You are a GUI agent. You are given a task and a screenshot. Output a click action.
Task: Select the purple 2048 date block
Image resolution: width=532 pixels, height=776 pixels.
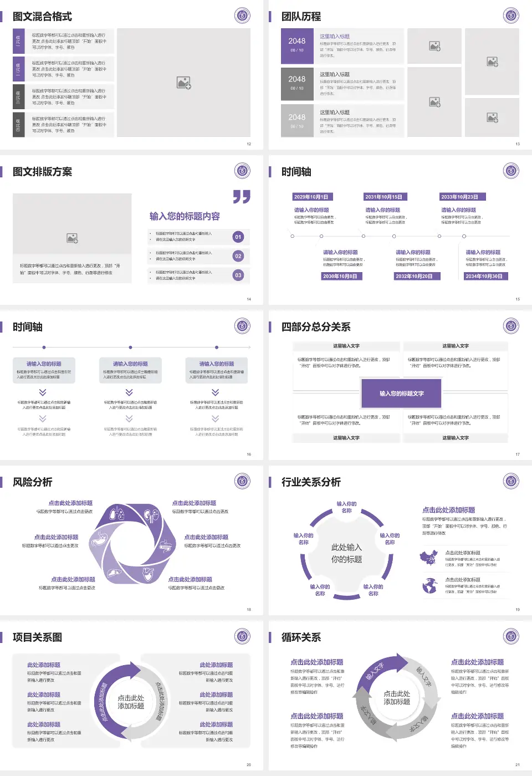click(x=297, y=45)
